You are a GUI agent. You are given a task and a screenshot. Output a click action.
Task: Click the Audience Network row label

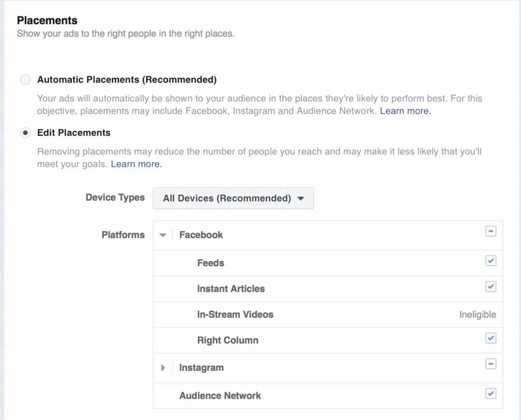click(220, 395)
